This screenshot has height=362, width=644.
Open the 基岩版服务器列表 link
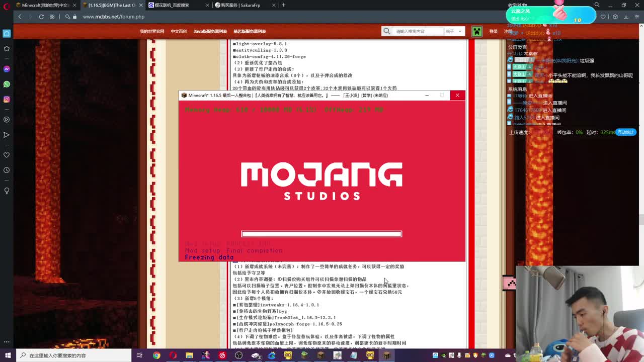point(250,31)
